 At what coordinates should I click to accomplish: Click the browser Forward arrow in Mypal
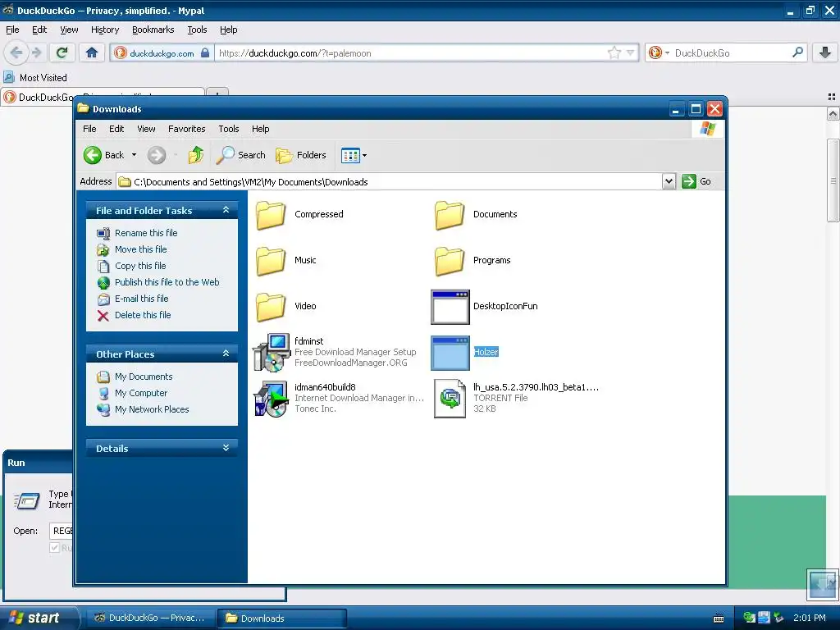(x=36, y=52)
